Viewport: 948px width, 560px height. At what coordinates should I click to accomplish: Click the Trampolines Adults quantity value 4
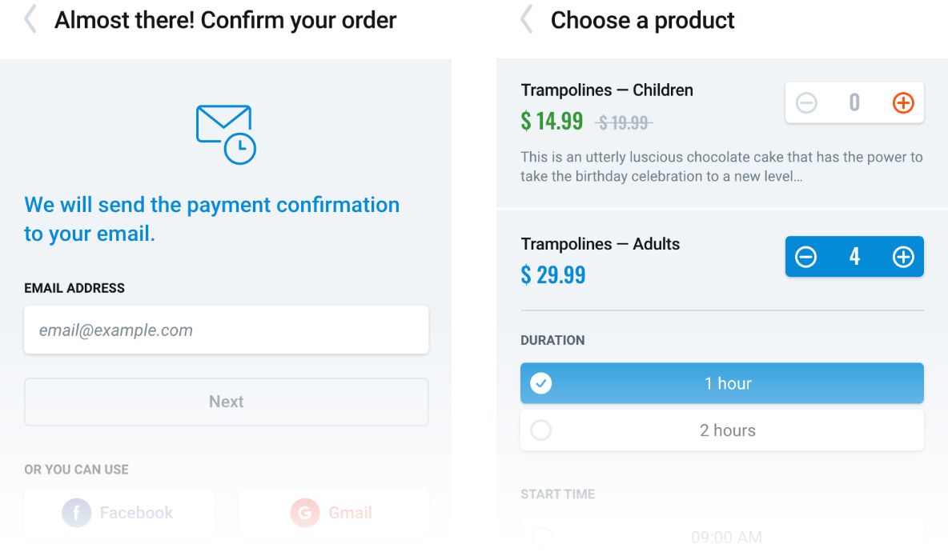pos(854,257)
